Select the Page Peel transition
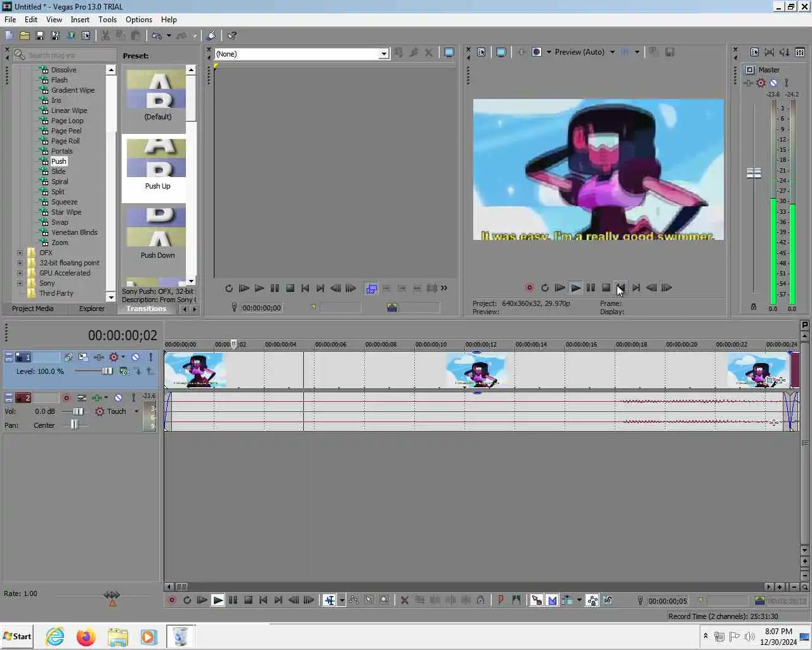812x650 pixels. [x=66, y=131]
